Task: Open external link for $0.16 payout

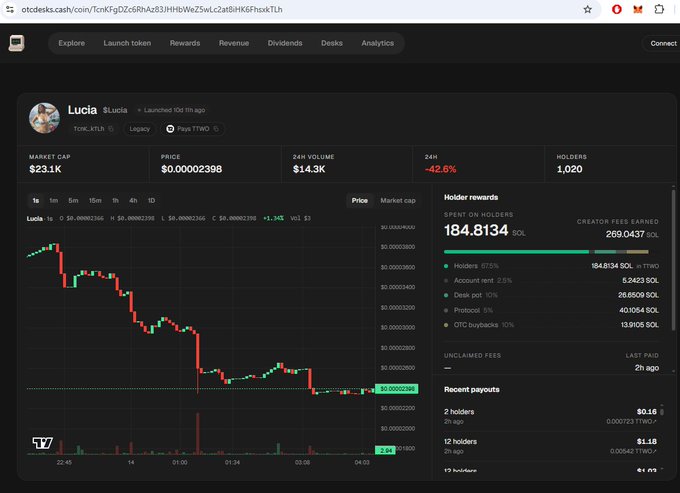Action: coord(655,421)
